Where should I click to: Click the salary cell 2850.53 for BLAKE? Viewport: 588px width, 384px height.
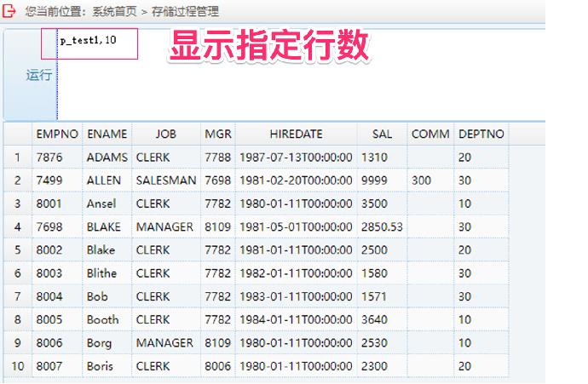point(382,227)
